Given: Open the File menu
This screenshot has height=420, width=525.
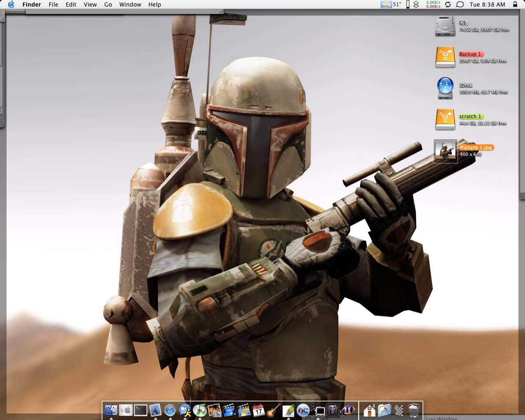Looking at the screenshot, I should click(x=53, y=5).
